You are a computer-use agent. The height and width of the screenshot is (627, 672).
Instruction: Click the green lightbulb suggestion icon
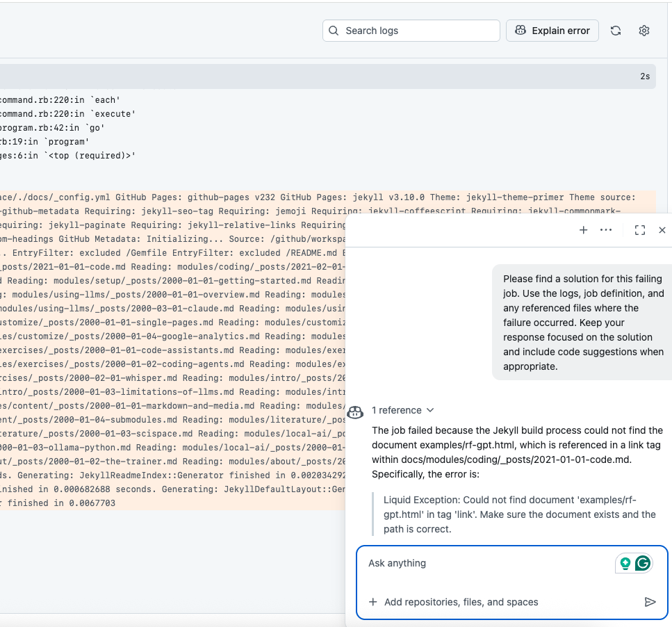coord(625,564)
